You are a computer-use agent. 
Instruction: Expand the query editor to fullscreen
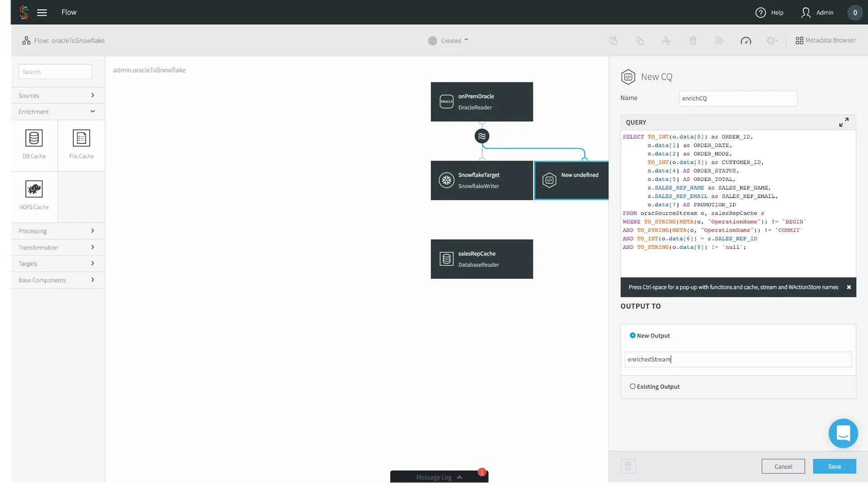tap(844, 122)
